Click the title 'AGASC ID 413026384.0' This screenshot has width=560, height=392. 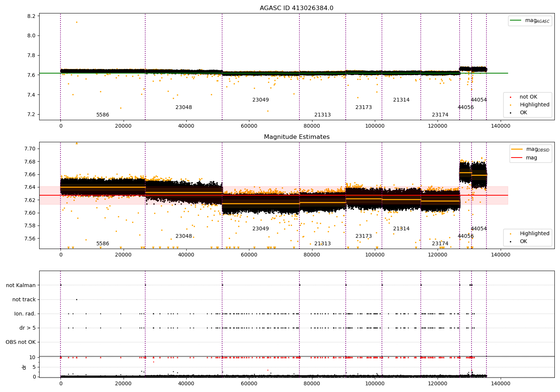pyautogui.click(x=296, y=8)
